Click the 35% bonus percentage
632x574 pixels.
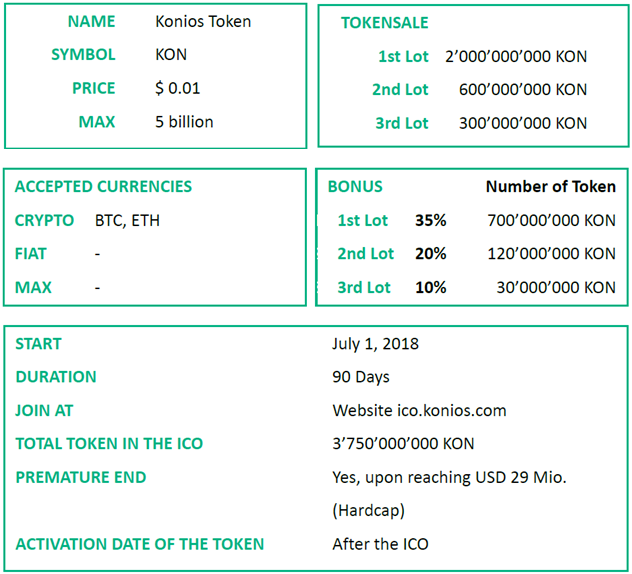(x=431, y=220)
